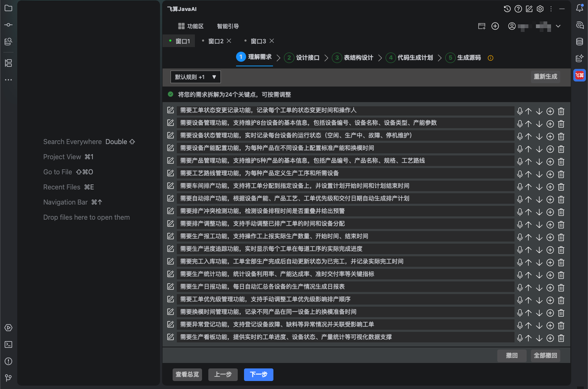Click the blue 下一步 button
This screenshot has width=588, height=389.
[x=259, y=375]
